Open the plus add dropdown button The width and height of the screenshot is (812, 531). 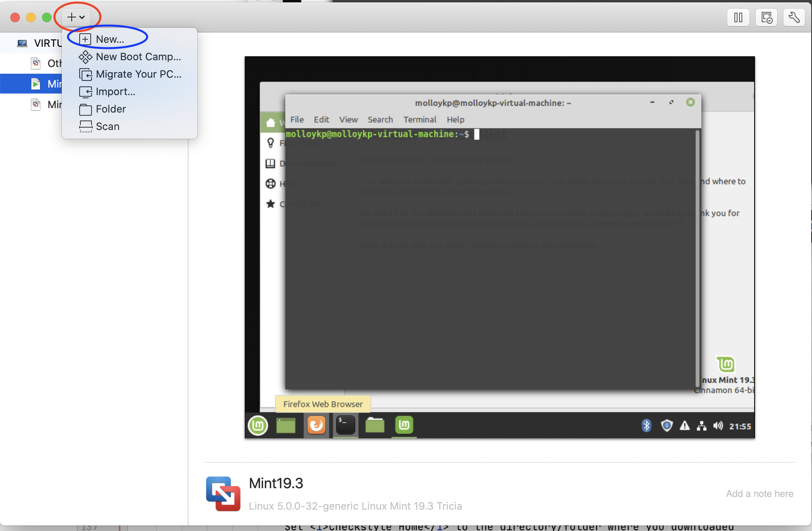click(76, 17)
